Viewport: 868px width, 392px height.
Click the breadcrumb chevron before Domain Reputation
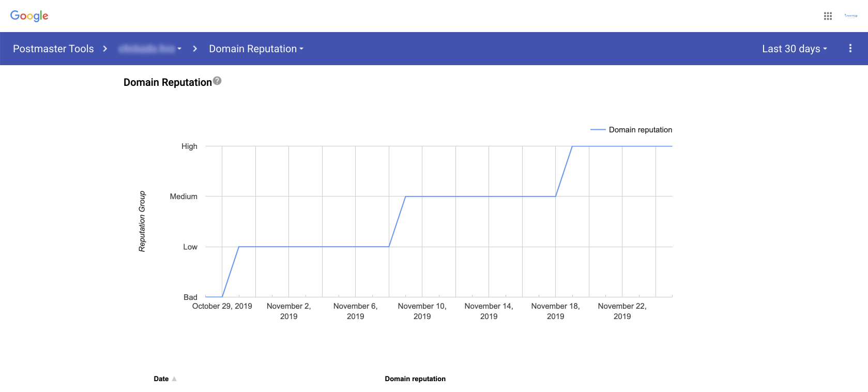[195, 49]
